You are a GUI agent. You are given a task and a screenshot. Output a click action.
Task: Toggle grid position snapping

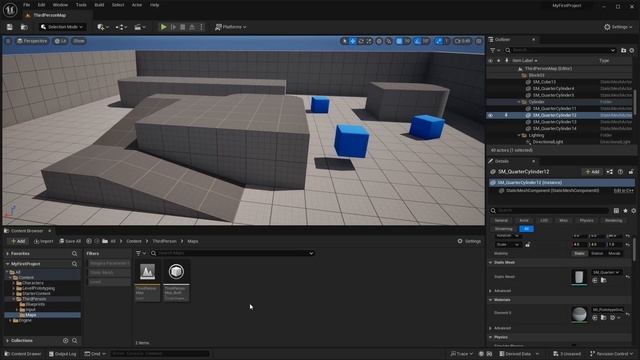(x=399, y=41)
